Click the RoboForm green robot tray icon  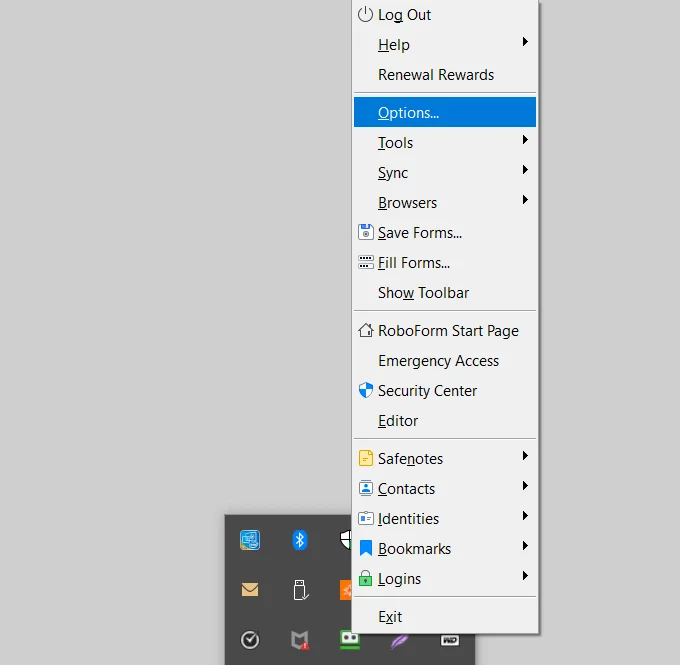click(x=350, y=640)
